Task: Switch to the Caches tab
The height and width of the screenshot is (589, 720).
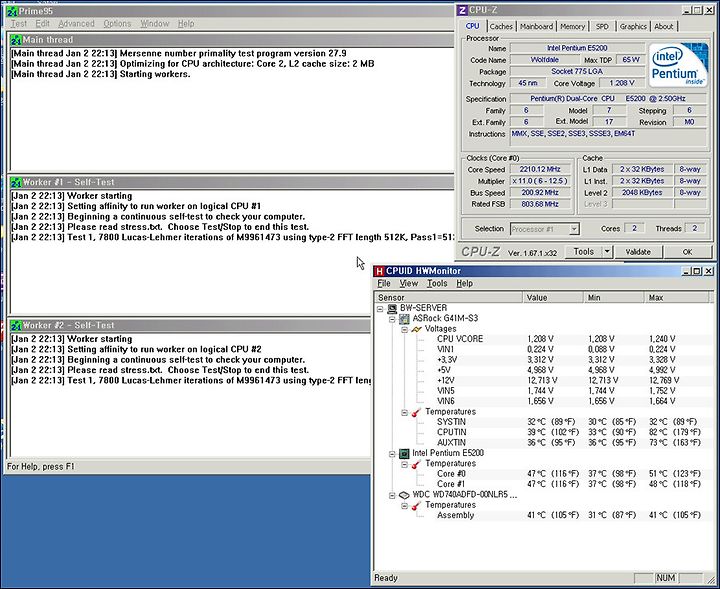Action: click(x=501, y=27)
